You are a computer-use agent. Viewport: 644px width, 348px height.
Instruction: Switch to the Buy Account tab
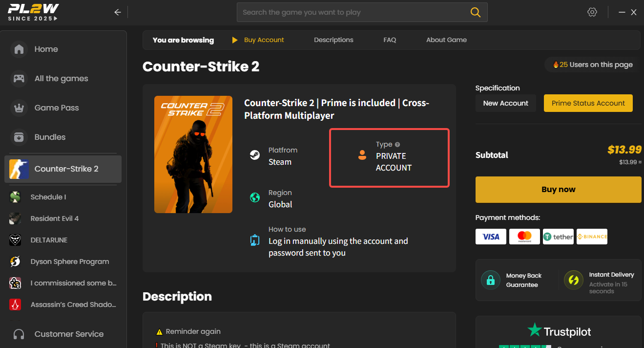[264, 40]
